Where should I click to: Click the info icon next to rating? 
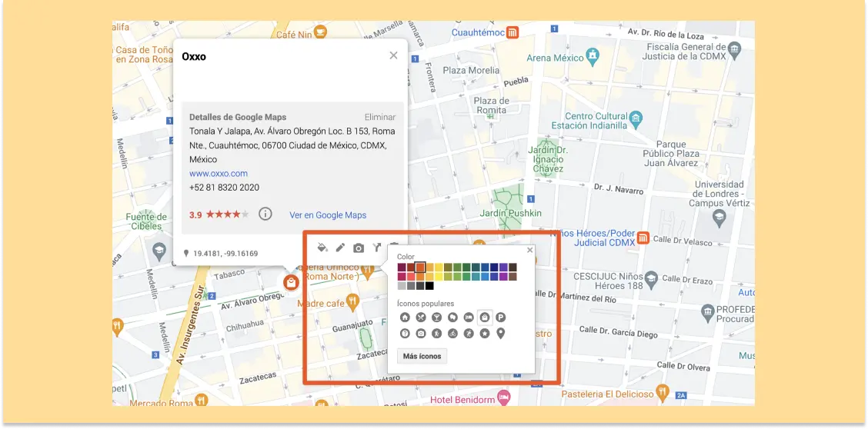point(265,214)
